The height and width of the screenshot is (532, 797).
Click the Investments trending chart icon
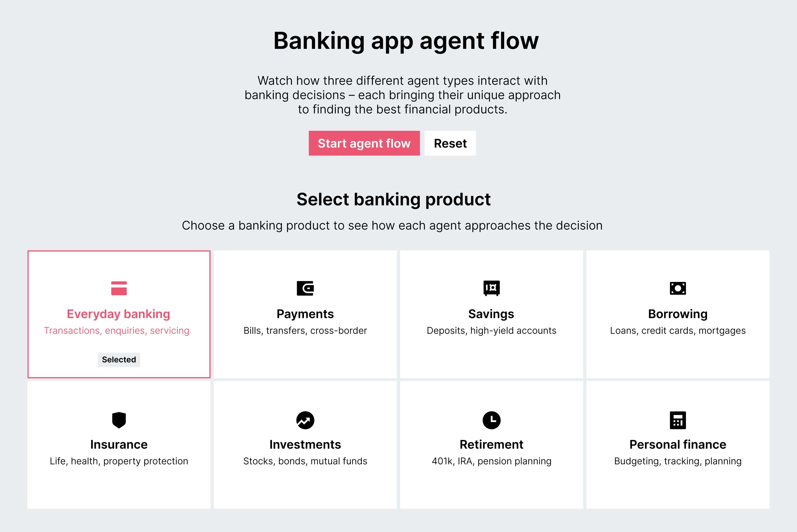click(305, 420)
